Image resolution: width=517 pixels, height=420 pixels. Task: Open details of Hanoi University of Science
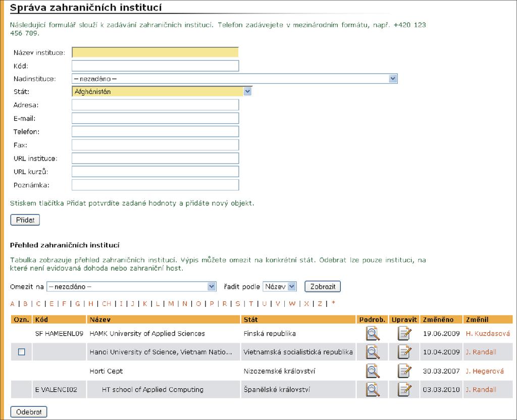[373, 352]
